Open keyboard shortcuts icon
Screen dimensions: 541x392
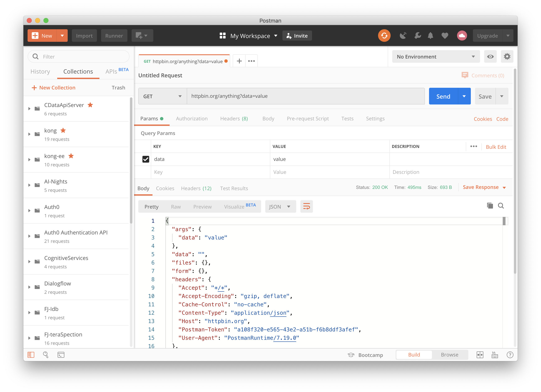click(x=495, y=355)
